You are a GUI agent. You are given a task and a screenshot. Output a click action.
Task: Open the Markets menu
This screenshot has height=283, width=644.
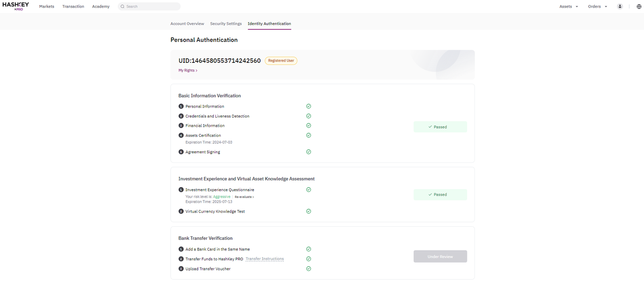(x=47, y=7)
